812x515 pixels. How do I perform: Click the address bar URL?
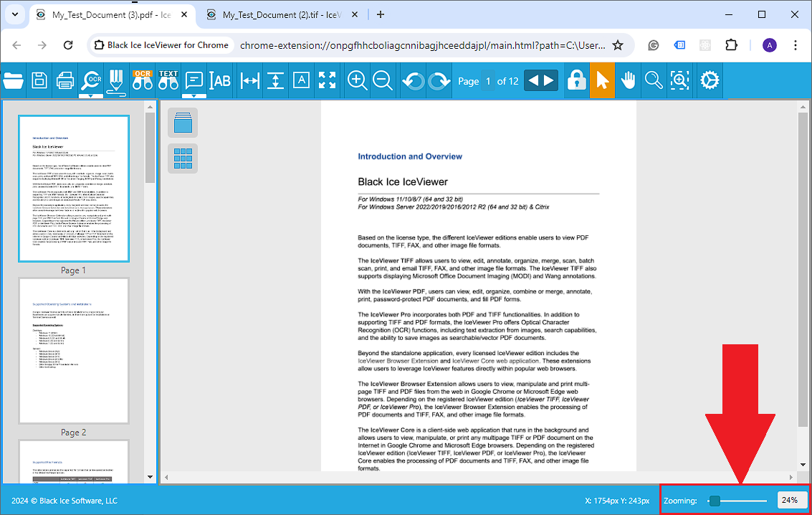coord(423,45)
